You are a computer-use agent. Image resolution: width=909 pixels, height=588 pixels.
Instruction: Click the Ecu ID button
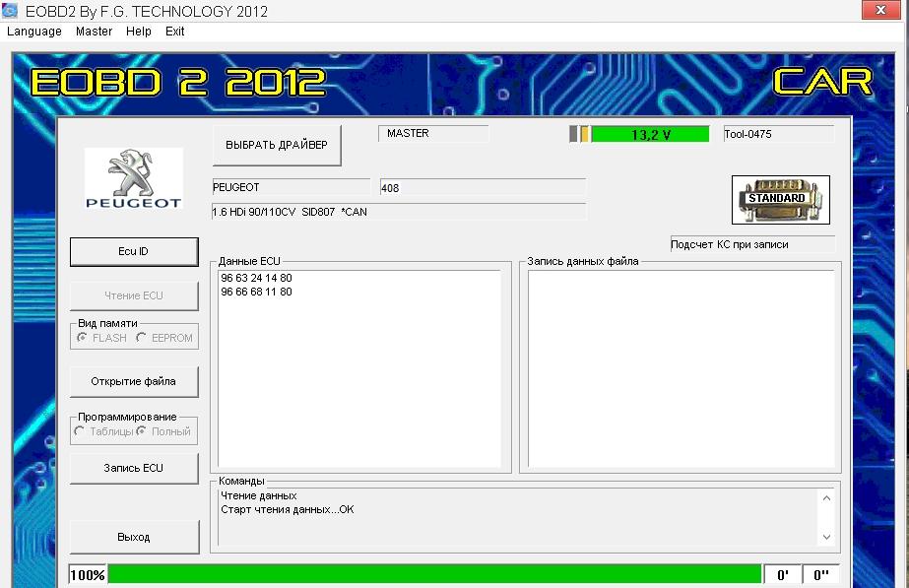pos(134,252)
